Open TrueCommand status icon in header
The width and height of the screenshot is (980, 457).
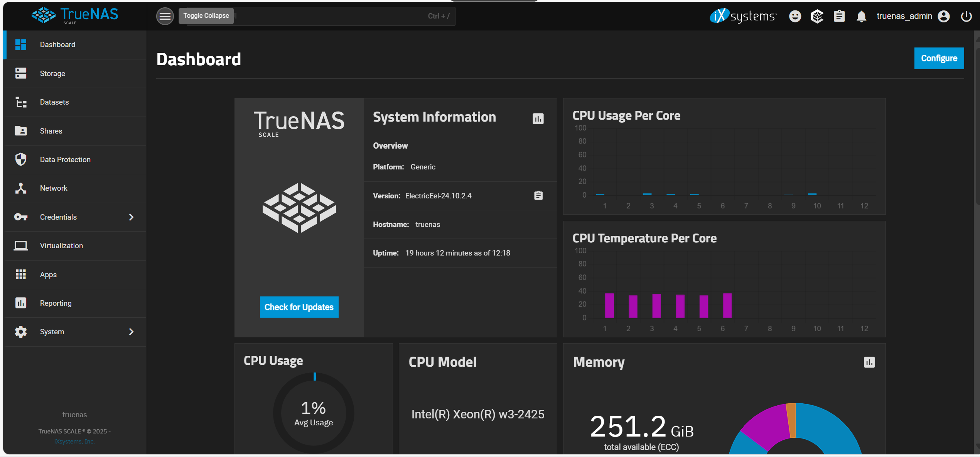pos(817,16)
